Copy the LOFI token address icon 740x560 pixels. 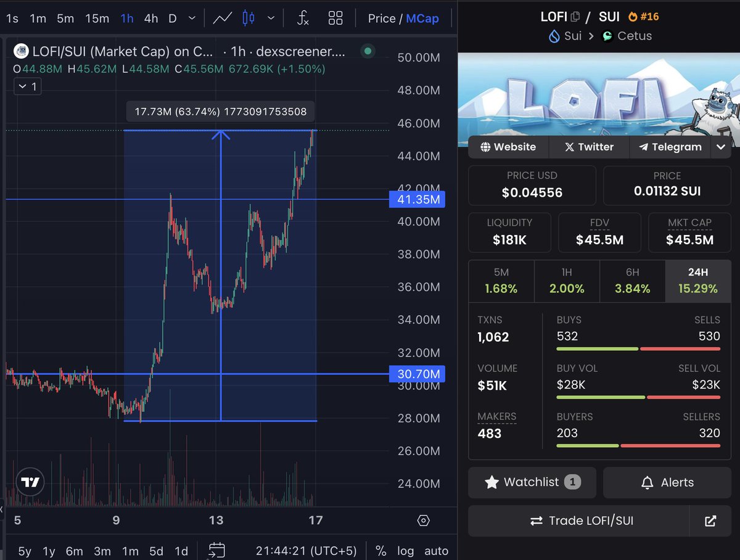[x=575, y=15]
